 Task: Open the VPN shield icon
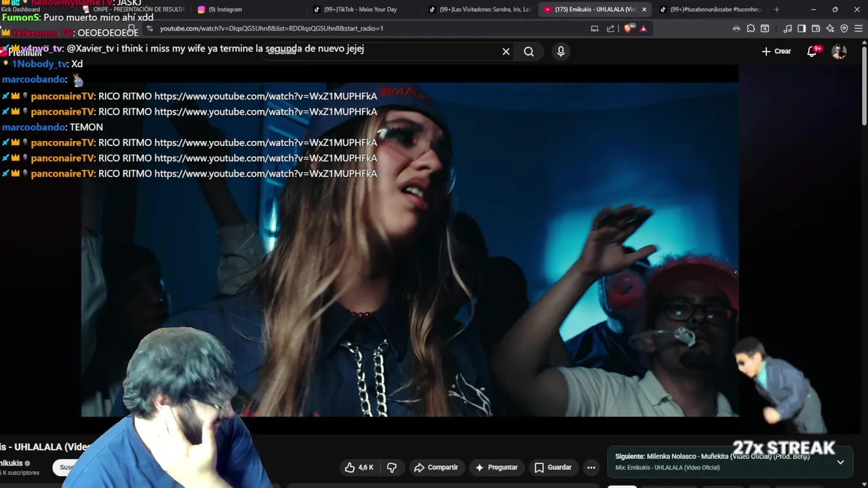point(844,28)
